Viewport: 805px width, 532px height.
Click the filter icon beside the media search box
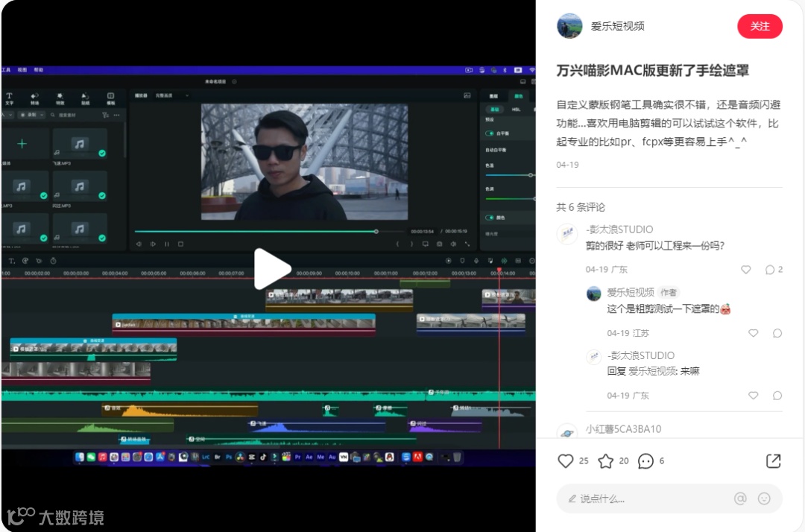pyautogui.click(x=107, y=115)
